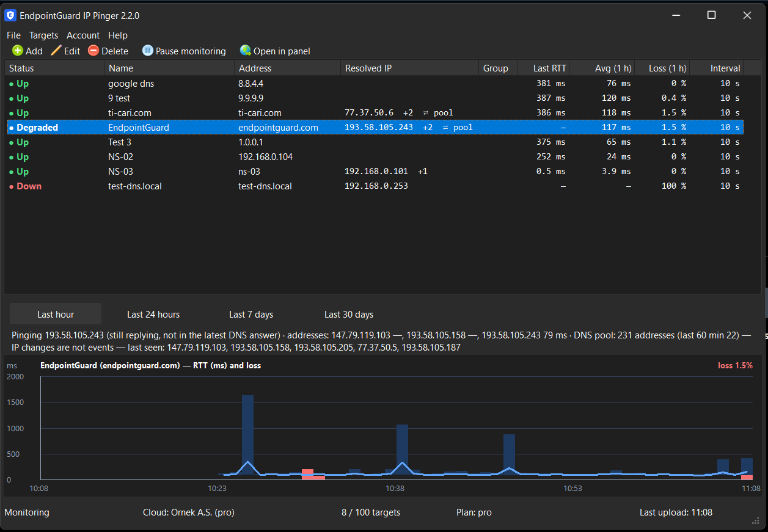Click the 0.4 % loss cell
Screen dimensions: 768x532
pos(674,98)
